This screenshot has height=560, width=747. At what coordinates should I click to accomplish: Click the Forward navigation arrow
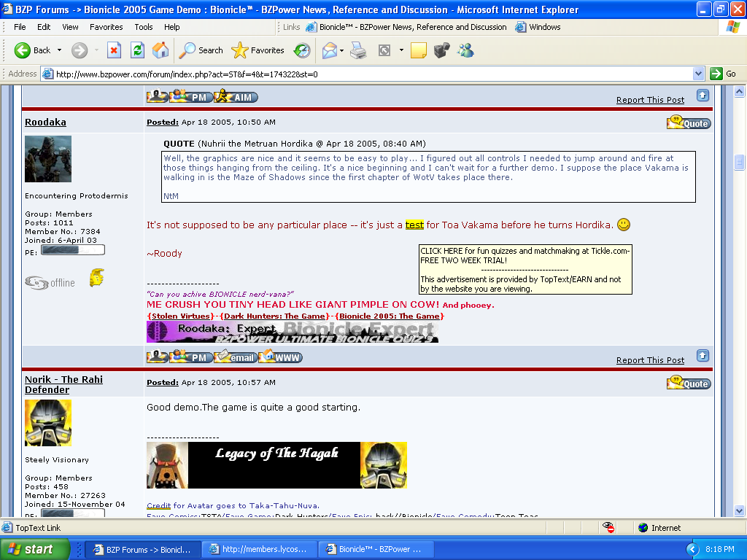[x=80, y=50]
